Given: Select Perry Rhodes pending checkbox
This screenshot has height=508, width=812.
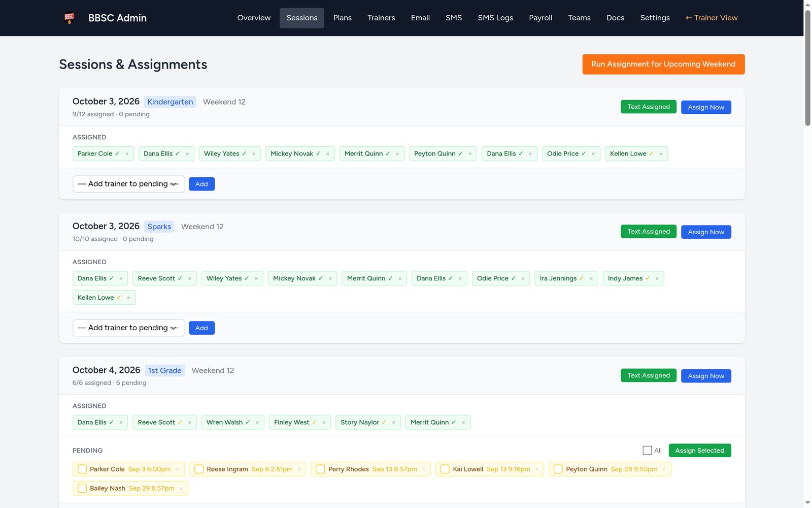Looking at the screenshot, I should [x=320, y=469].
